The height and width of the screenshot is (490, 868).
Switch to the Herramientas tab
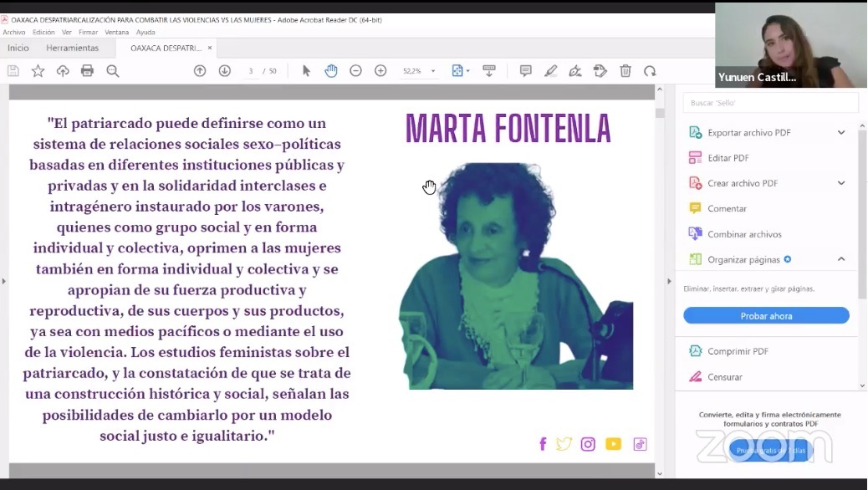(74, 48)
